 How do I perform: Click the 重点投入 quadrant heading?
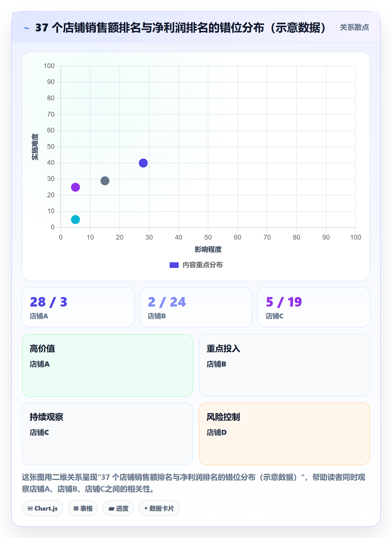click(x=223, y=349)
